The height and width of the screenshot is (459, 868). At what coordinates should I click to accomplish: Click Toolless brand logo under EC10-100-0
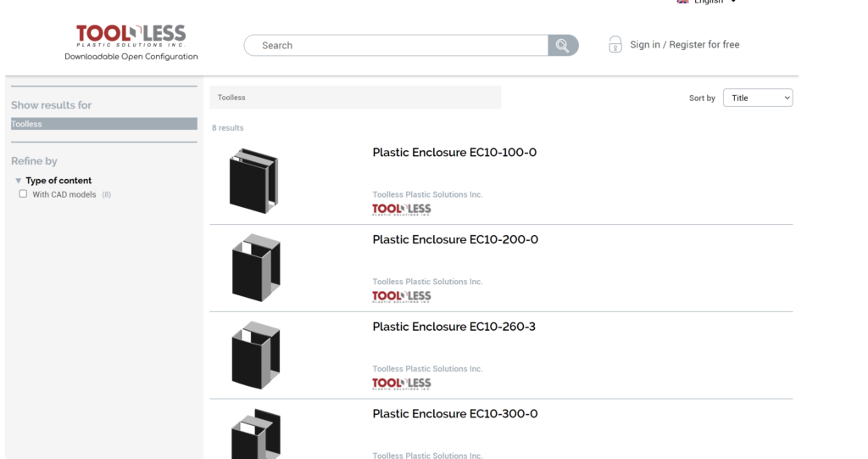pyautogui.click(x=402, y=210)
